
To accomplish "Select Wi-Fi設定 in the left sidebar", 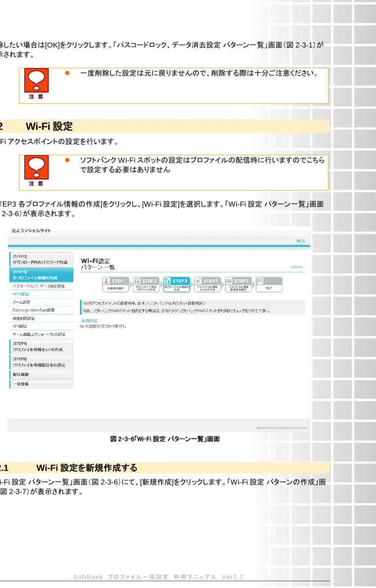I will (x=21, y=294).
